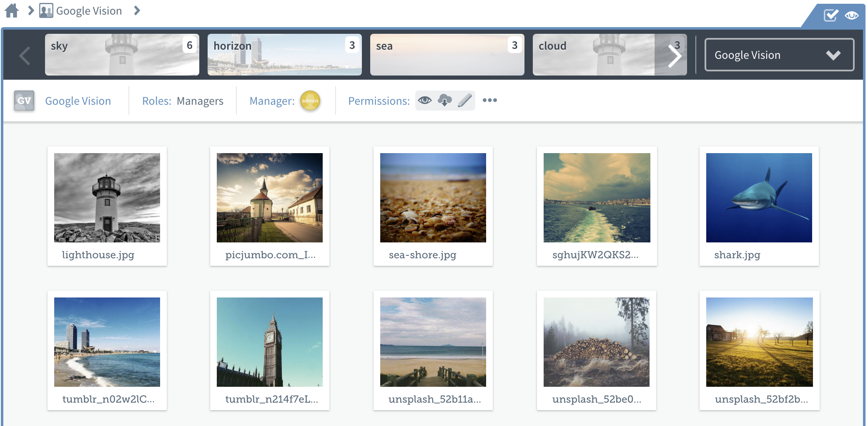Click Roles label

tap(157, 101)
